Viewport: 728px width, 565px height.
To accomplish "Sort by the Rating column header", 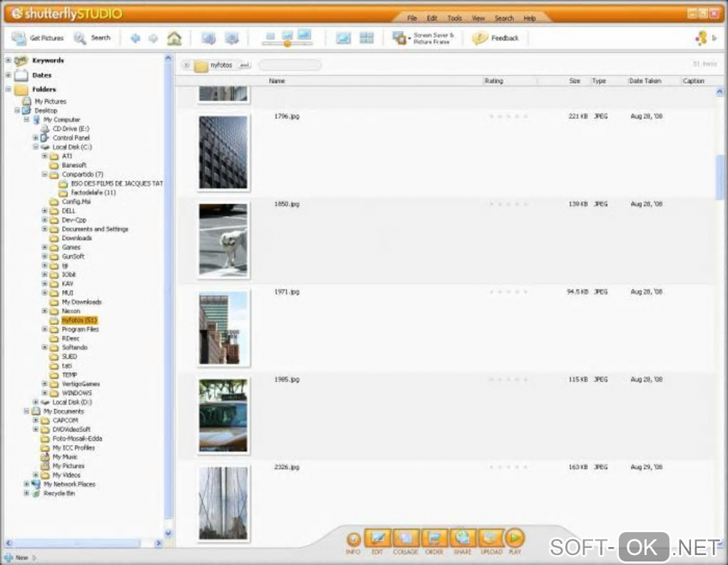I will pyautogui.click(x=494, y=81).
